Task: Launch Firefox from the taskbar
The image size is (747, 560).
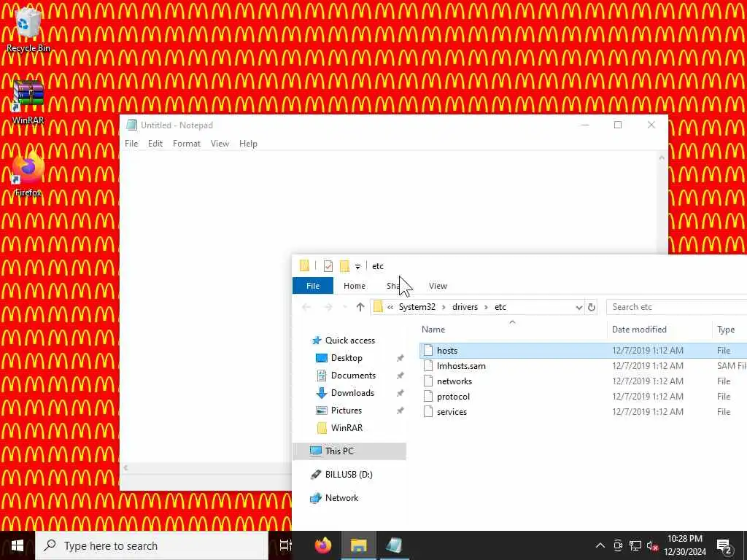Action: pyautogui.click(x=323, y=545)
